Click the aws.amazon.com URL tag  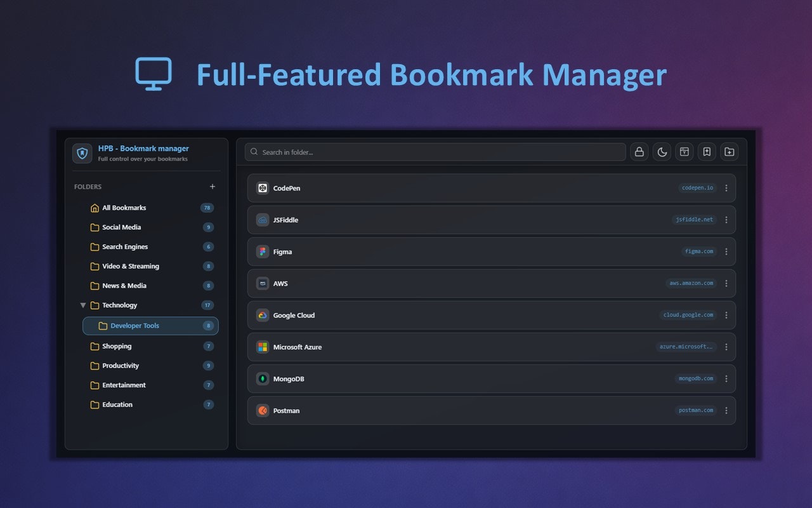pos(691,283)
